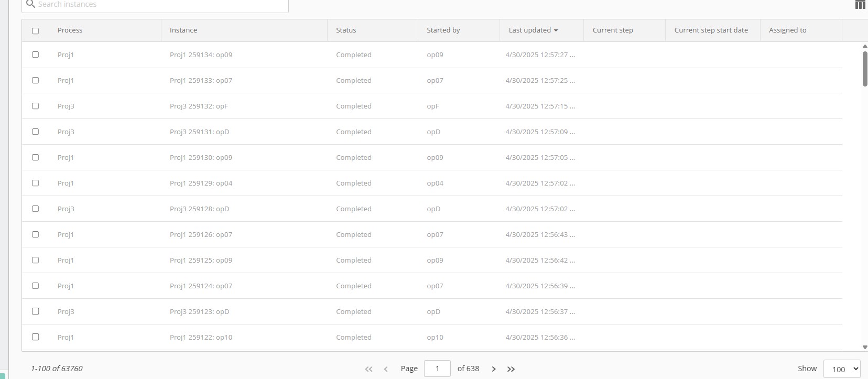
Task: Check the row Proj3 259132: opF
Action: tap(36, 106)
